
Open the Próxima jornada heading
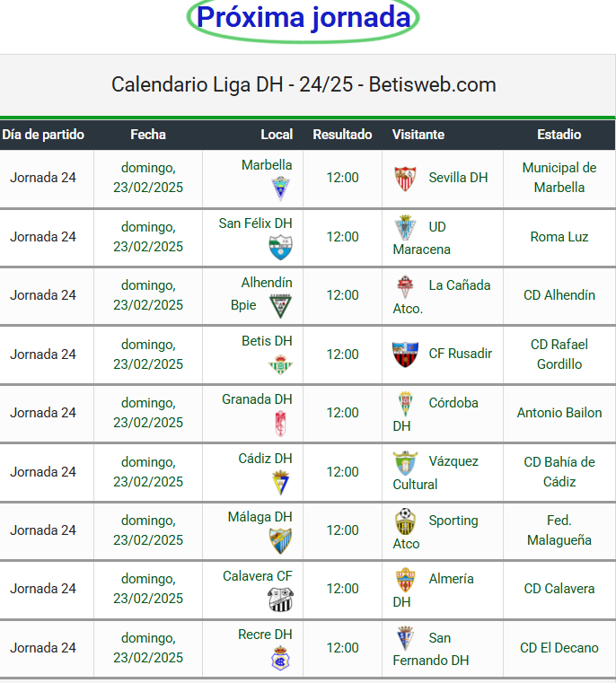tap(303, 18)
